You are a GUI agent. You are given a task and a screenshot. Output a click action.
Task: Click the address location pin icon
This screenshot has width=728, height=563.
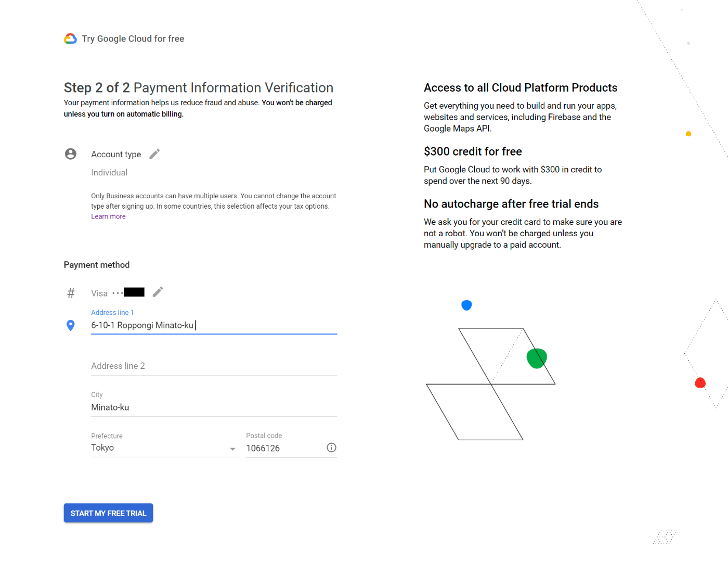click(71, 325)
